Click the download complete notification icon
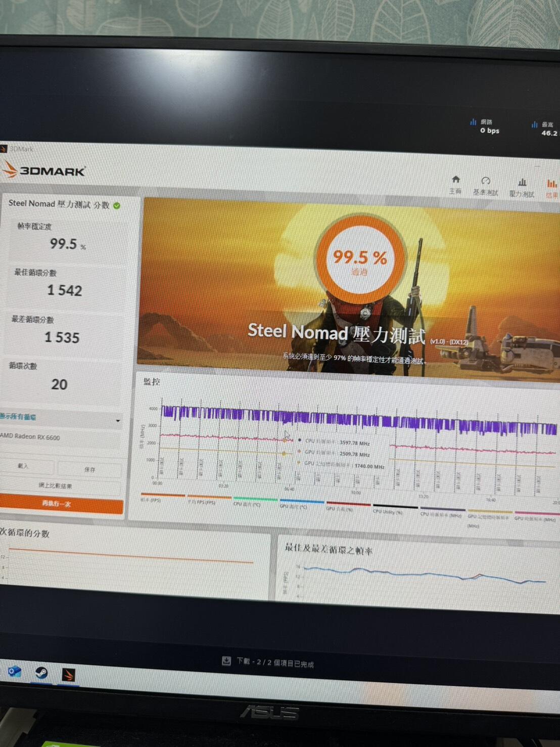Image resolution: width=560 pixels, height=747 pixels. click(226, 661)
